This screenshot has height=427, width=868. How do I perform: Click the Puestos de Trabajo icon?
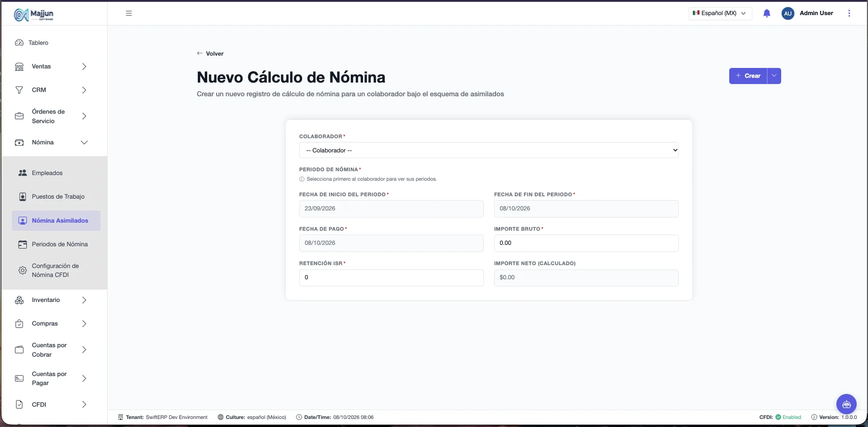pos(22,197)
